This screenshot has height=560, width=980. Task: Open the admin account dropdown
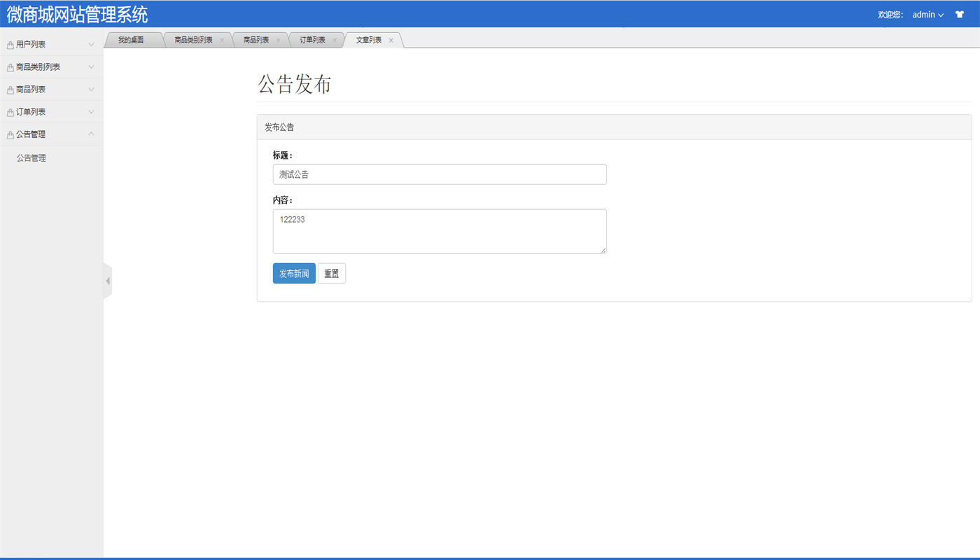927,13
